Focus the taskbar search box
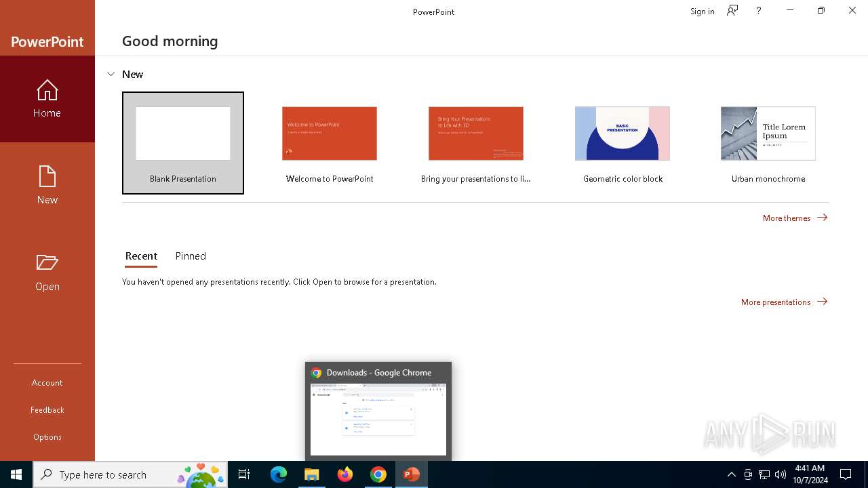The height and width of the screenshot is (488, 868). (130, 474)
